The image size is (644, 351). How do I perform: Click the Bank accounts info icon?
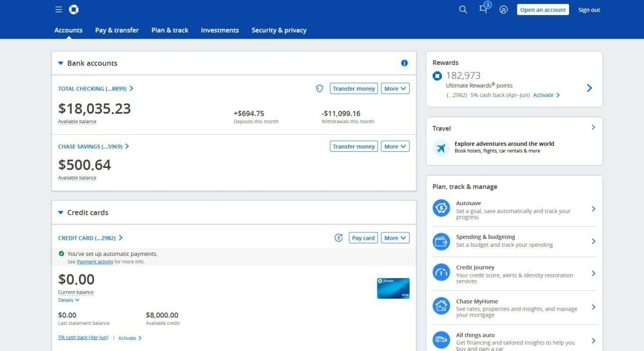tap(404, 63)
